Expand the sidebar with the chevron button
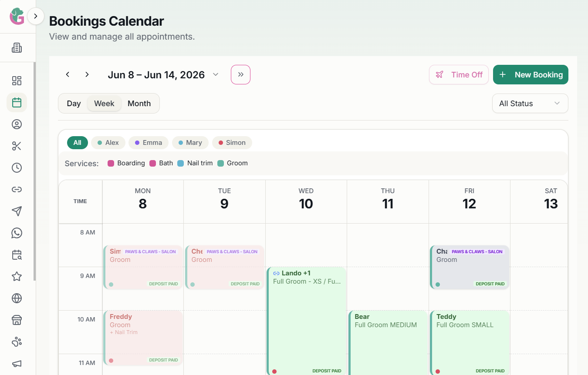This screenshot has height=375, width=588. pyautogui.click(x=36, y=17)
